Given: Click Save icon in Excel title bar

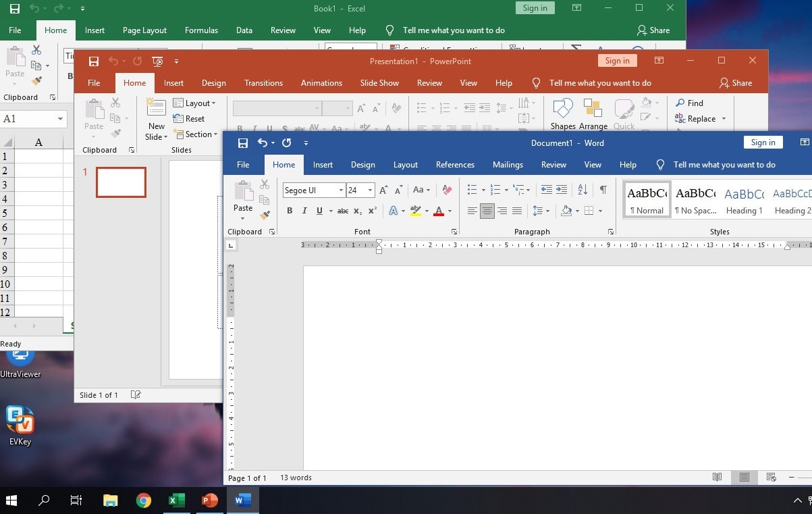Looking at the screenshot, I should click(15, 9).
